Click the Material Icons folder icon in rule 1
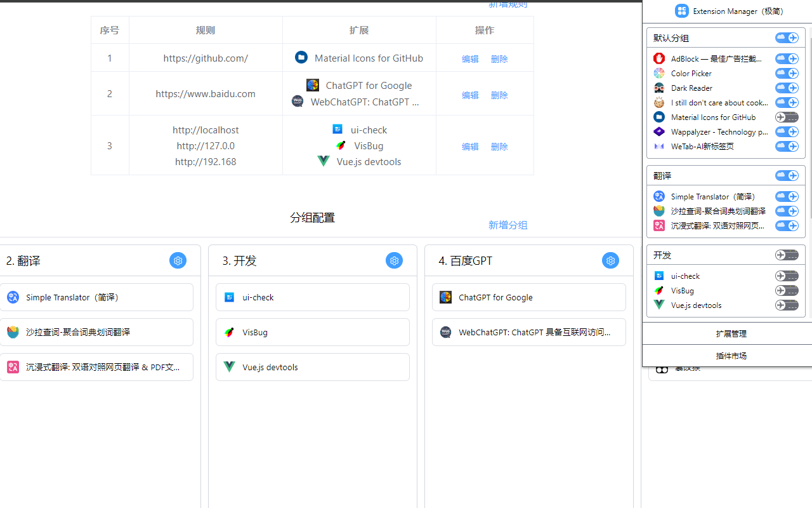The height and width of the screenshot is (508, 812). tap(301, 57)
